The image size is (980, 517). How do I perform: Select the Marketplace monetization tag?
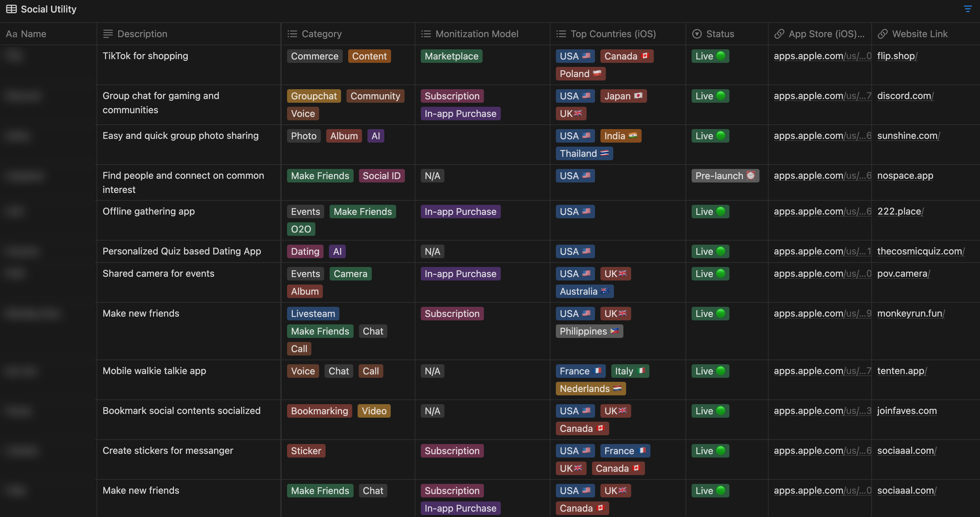tap(452, 56)
